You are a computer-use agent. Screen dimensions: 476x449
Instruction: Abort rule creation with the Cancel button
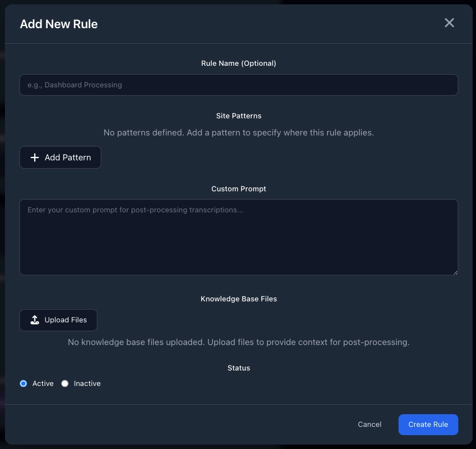coord(369,424)
